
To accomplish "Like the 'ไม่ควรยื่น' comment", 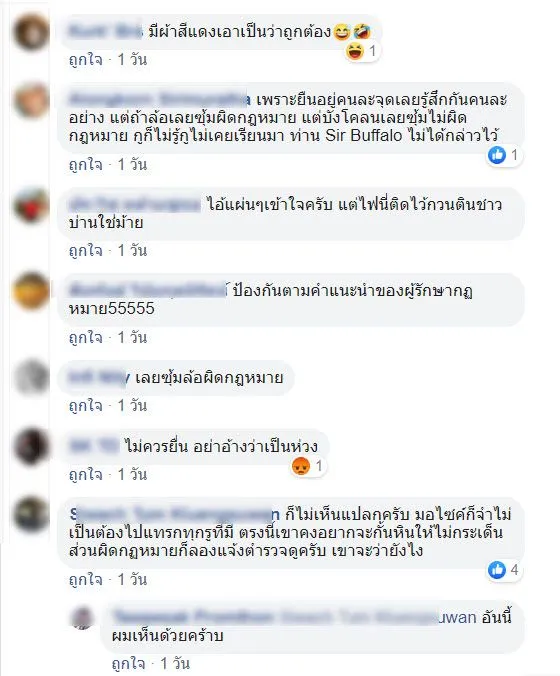I will [x=86, y=474].
